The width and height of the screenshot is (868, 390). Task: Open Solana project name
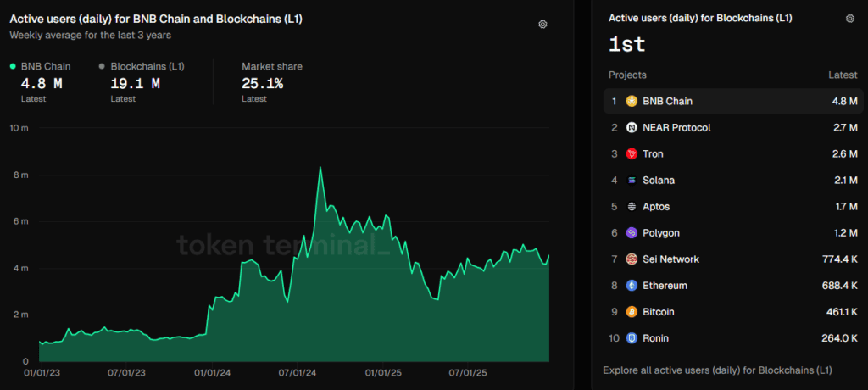pos(658,181)
